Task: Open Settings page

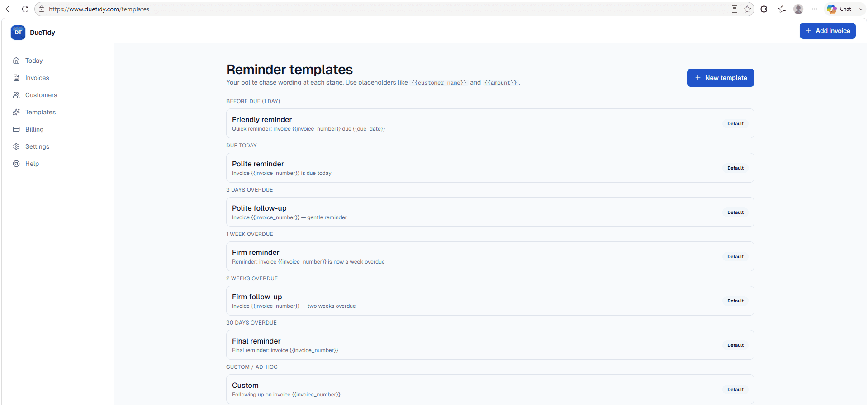Action: pyautogui.click(x=37, y=146)
